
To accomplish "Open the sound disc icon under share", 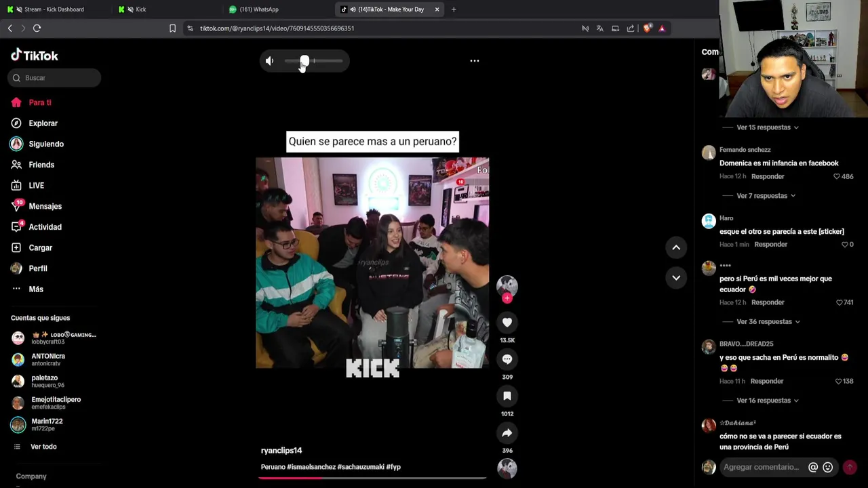I will (x=507, y=468).
